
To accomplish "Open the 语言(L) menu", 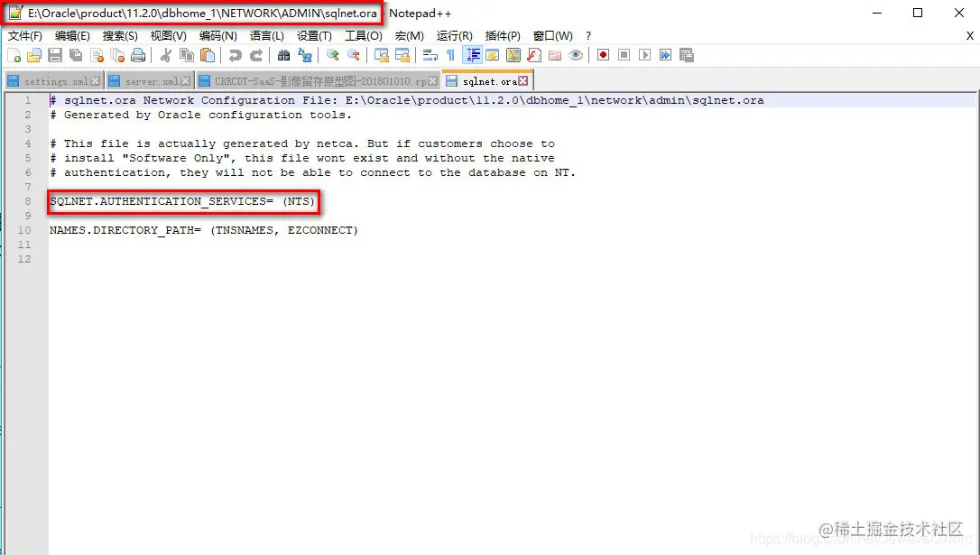I will 267,35.
